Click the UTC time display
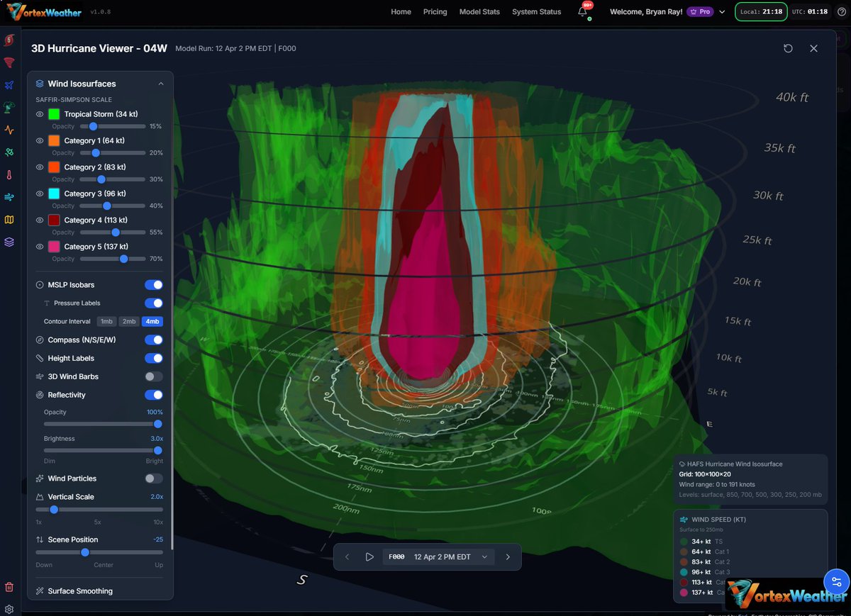The width and height of the screenshot is (851, 616). (811, 12)
